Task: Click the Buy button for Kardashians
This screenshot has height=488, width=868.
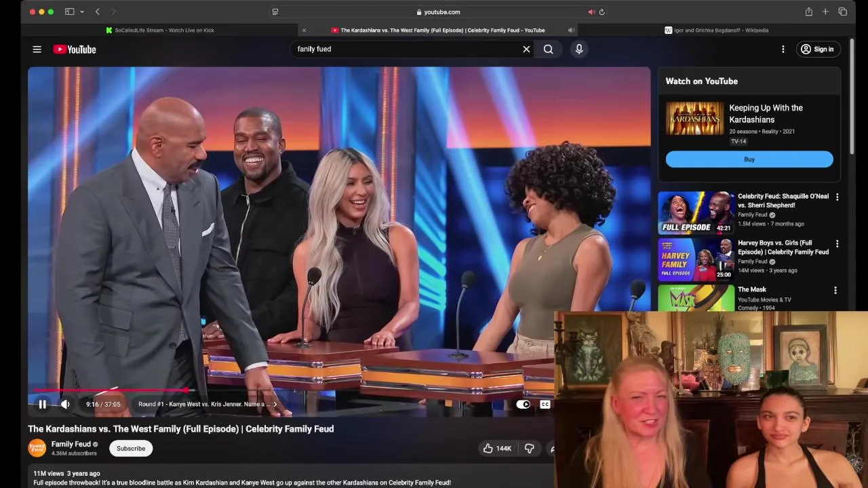Action: tap(749, 159)
